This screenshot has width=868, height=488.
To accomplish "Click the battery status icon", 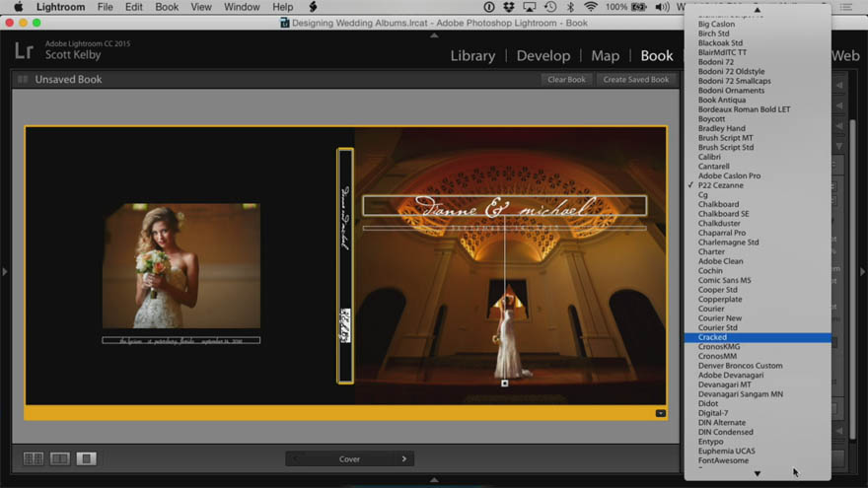I will tap(639, 7).
